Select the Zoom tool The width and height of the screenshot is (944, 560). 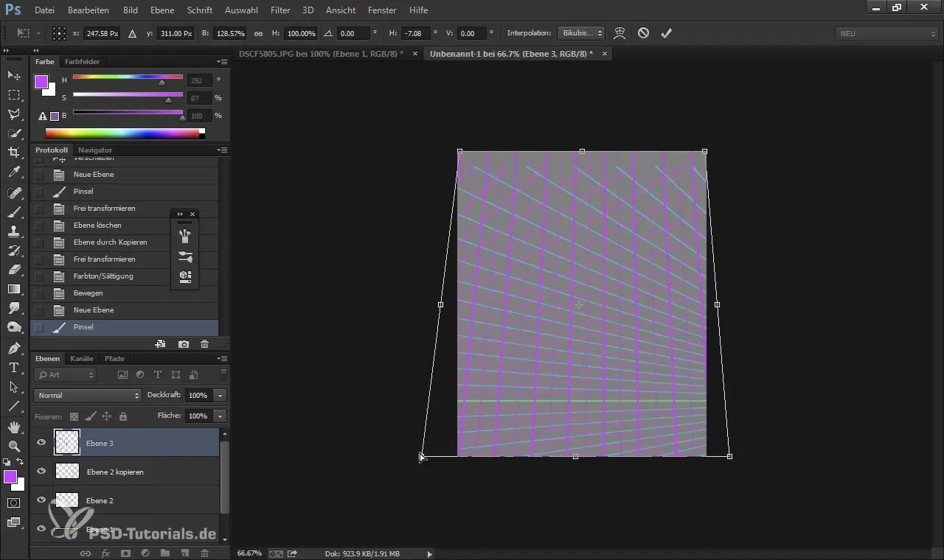(14, 446)
